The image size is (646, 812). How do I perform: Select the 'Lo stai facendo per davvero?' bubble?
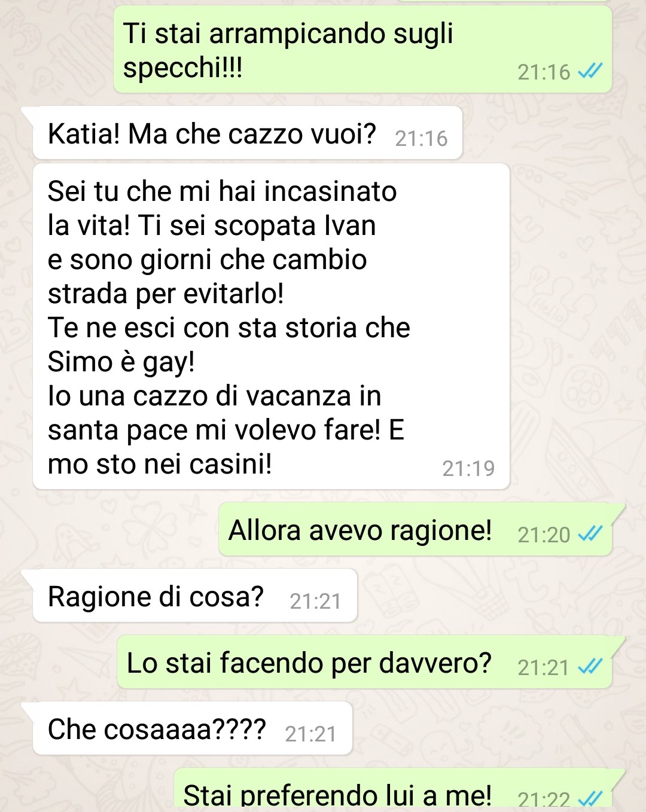pyautogui.click(x=365, y=662)
